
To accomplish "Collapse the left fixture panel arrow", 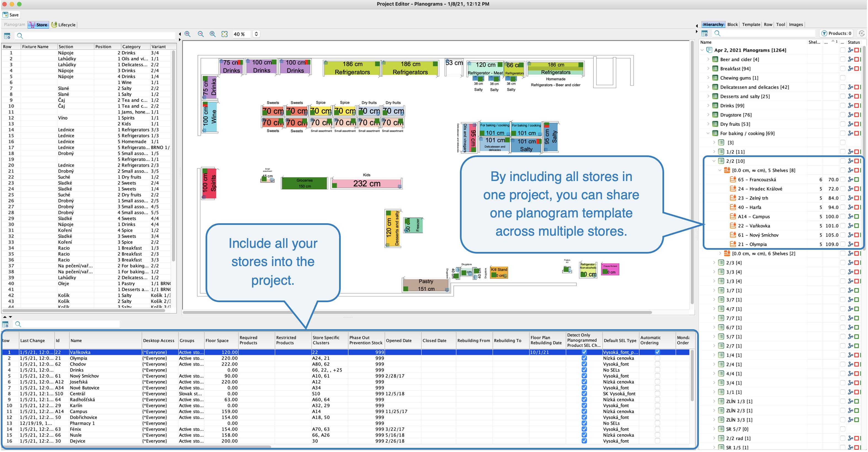I will 180,34.
